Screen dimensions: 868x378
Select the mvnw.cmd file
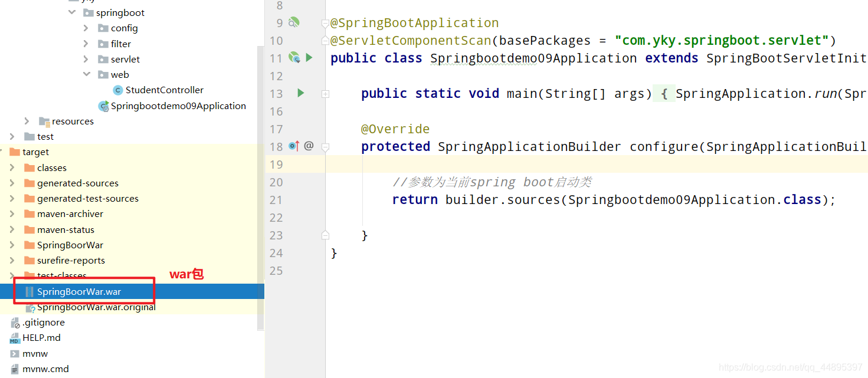tap(45, 369)
